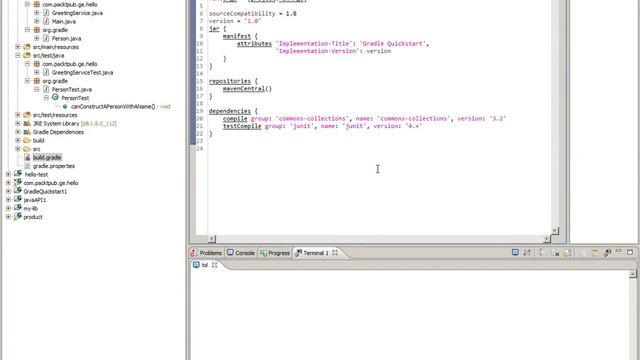Expand the Person.java node
This screenshot has height=360, width=640.
click(x=37, y=38)
